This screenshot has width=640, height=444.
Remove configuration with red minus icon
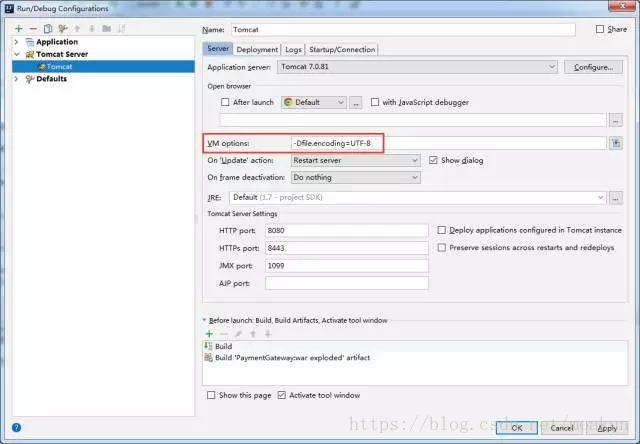tap(33, 29)
